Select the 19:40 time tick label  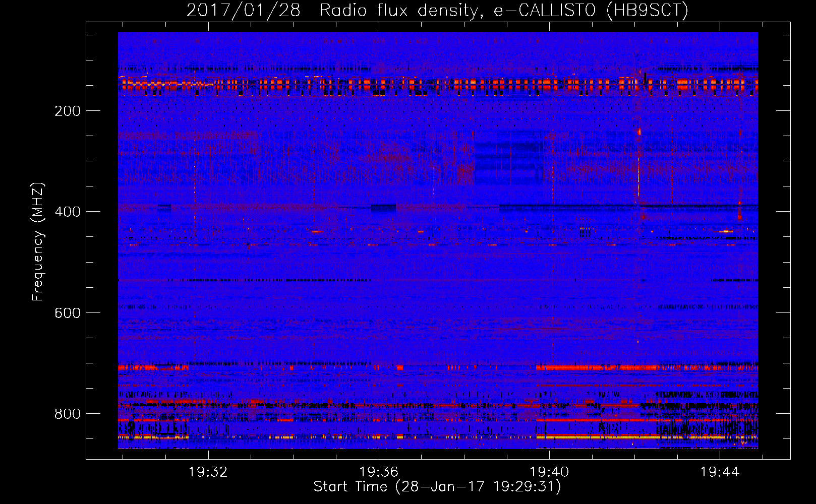point(549,472)
